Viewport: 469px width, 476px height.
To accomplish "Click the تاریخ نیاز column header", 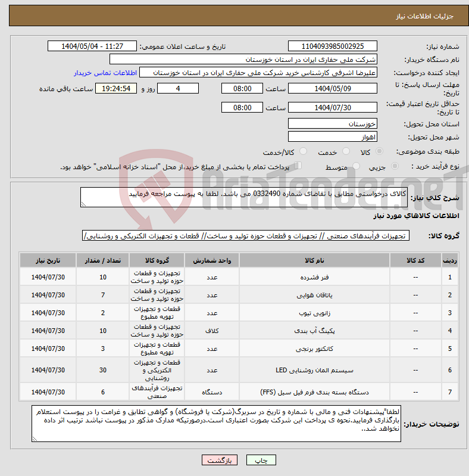I will point(48,260).
